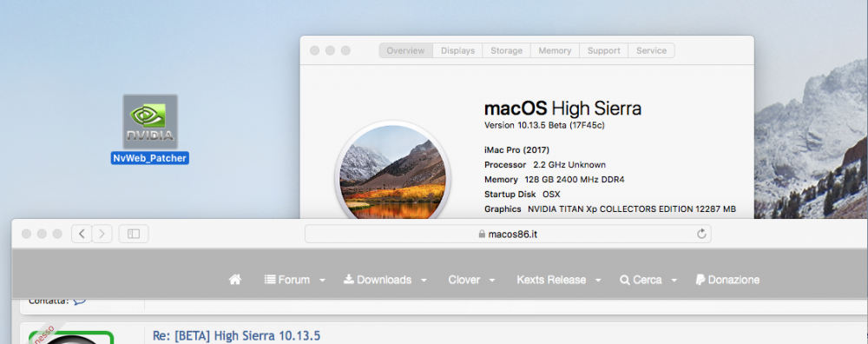
Task: Go to the site home icon
Action: pos(234,280)
